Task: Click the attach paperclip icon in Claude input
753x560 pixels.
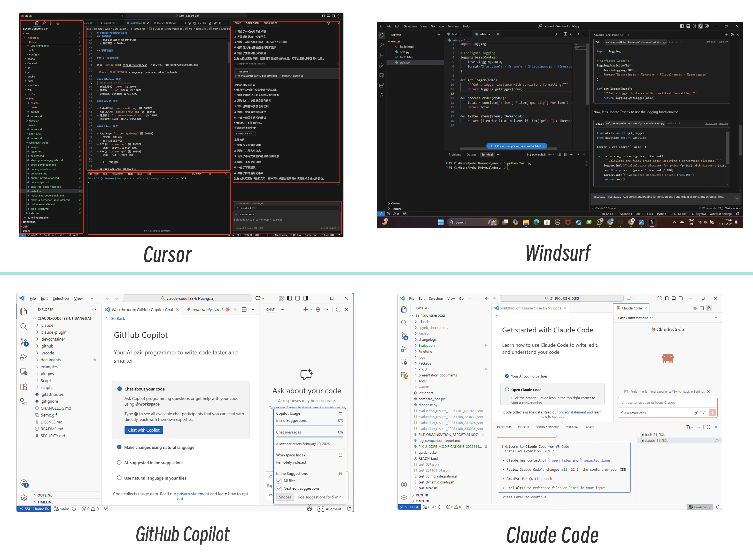Action: point(696,413)
